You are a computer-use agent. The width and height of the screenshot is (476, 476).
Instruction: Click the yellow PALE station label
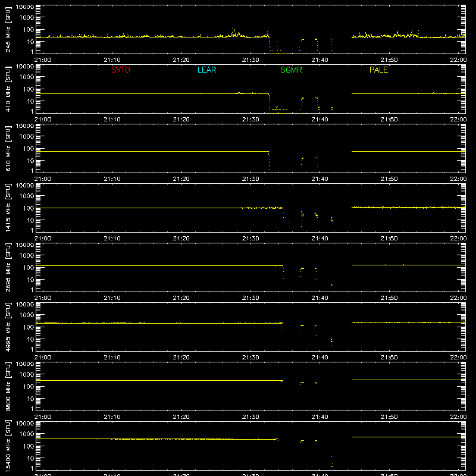coord(378,70)
